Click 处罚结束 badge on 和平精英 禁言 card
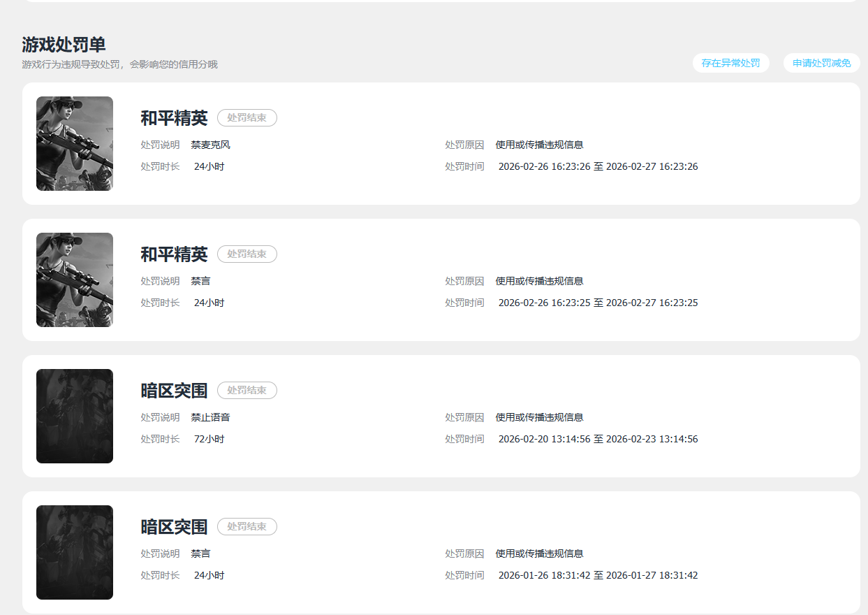This screenshot has width=868, height=615. (247, 254)
